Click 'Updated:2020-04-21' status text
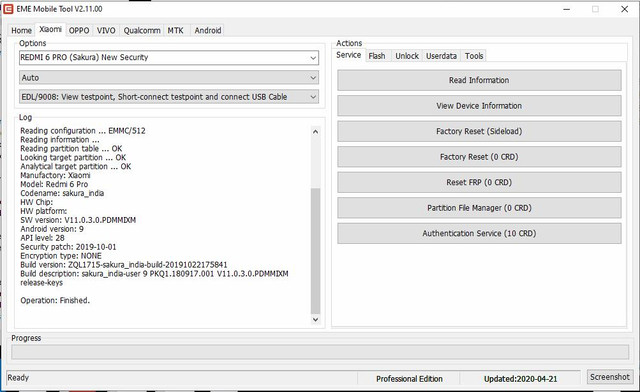The width and height of the screenshot is (640, 392). [x=520, y=379]
